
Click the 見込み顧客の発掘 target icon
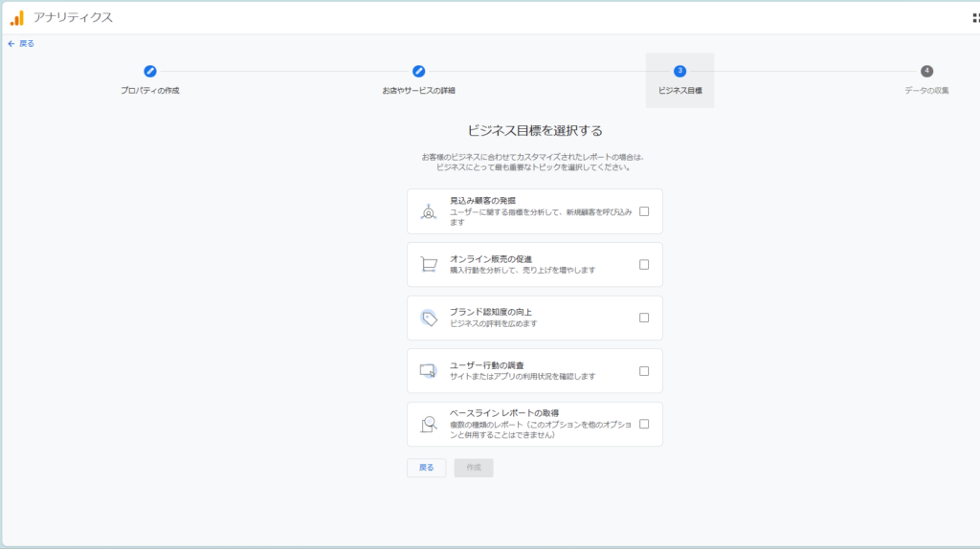tap(429, 212)
